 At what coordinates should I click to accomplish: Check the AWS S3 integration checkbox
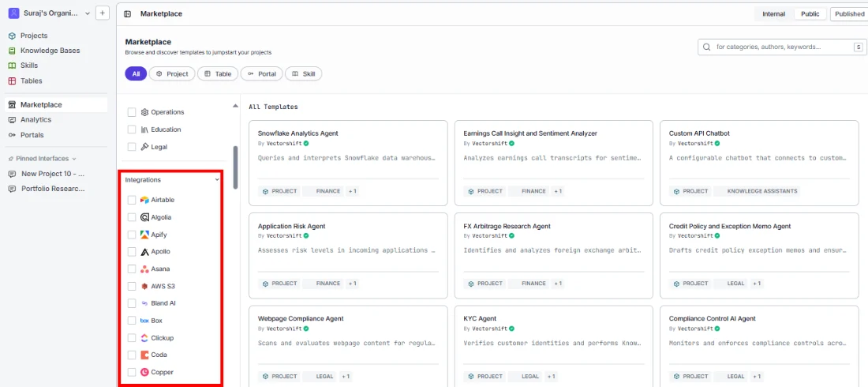[132, 286]
